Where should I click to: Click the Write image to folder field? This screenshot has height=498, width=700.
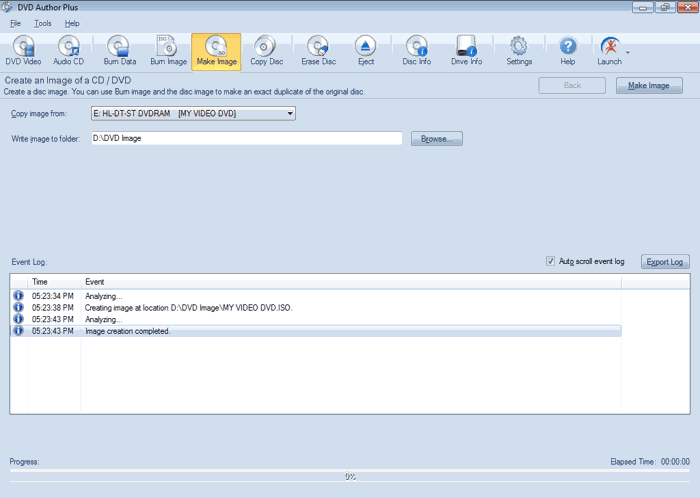[x=245, y=139]
